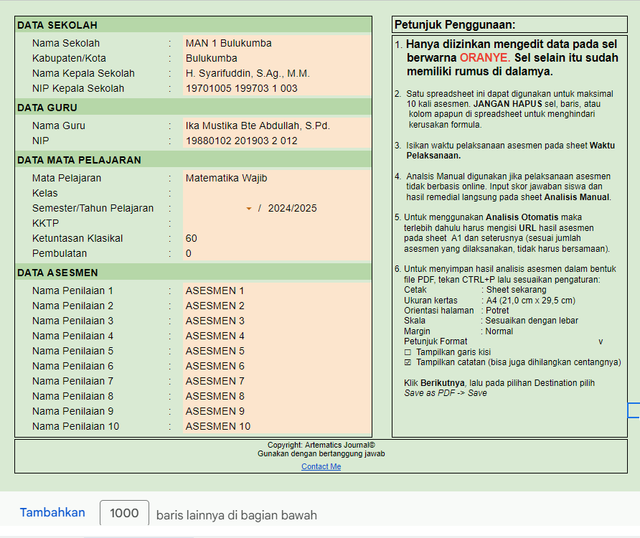Click the 1000 rows count field
Image resolution: width=640 pixels, height=538 pixels.
(x=124, y=513)
